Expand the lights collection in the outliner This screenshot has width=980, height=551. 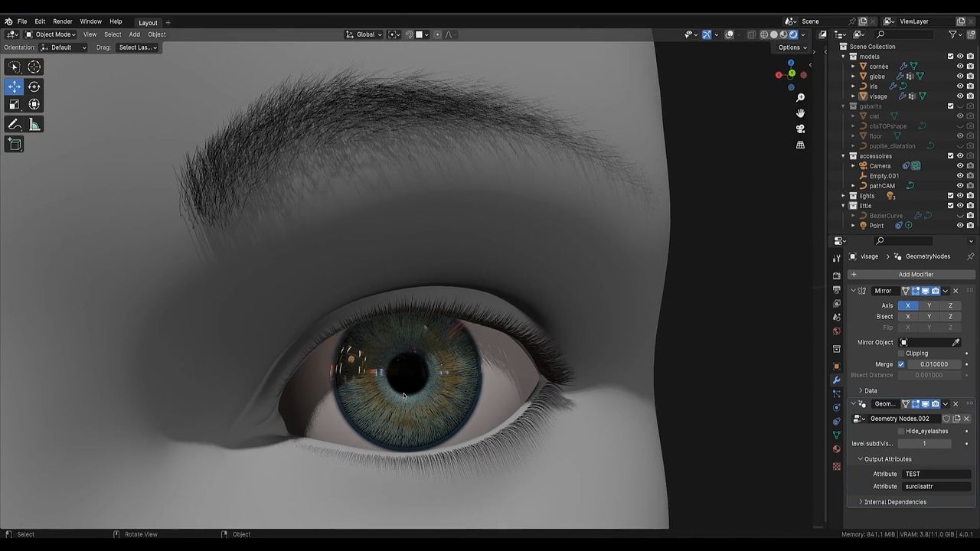click(x=844, y=196)
